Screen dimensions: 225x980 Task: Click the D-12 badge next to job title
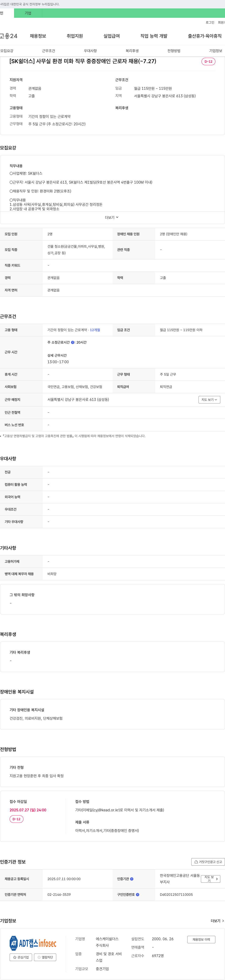209,62
